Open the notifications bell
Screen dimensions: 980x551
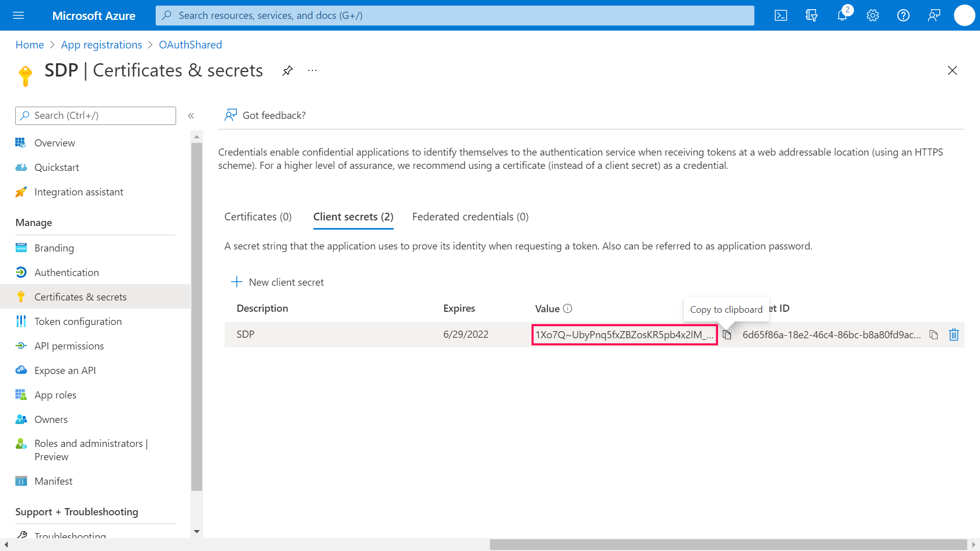pyautogui.click(x=842, y=15)
